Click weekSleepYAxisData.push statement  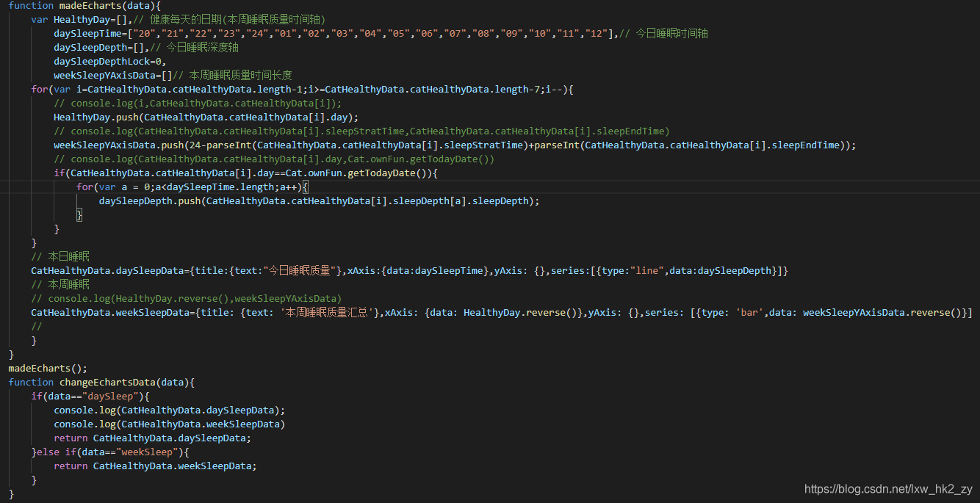tap(455, 145)
